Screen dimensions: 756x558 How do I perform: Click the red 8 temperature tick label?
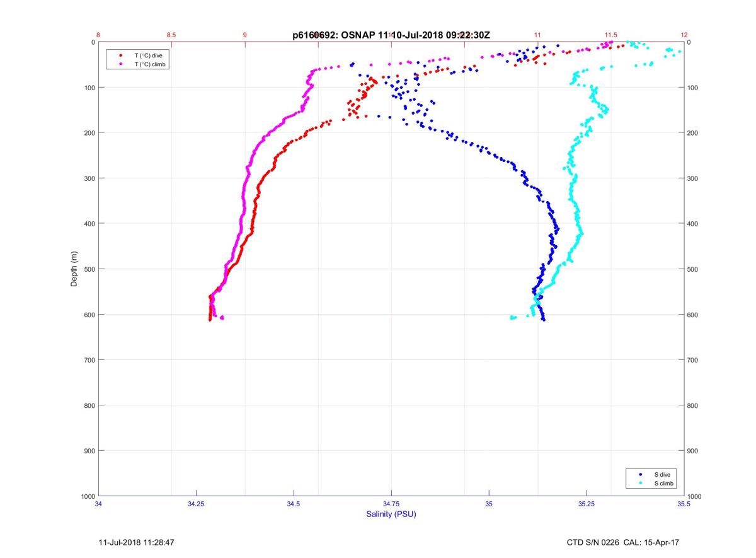[99, 35]
